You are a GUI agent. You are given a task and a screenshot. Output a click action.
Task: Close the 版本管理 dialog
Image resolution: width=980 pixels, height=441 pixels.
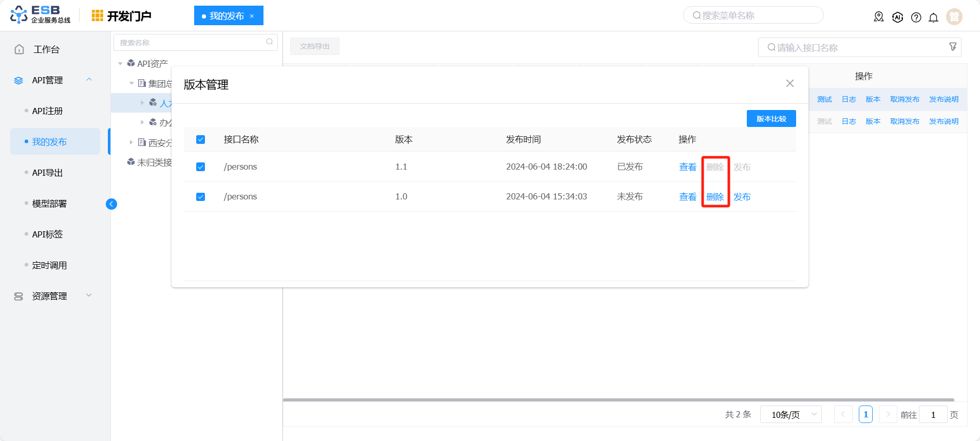pyautogui.click(x=790, y=83)
